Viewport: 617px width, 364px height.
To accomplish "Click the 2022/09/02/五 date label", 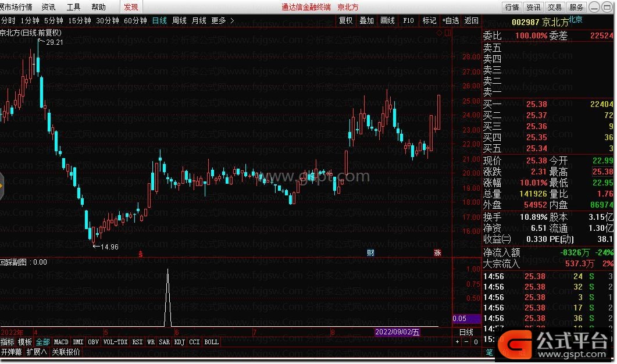I will coord(397,332).
